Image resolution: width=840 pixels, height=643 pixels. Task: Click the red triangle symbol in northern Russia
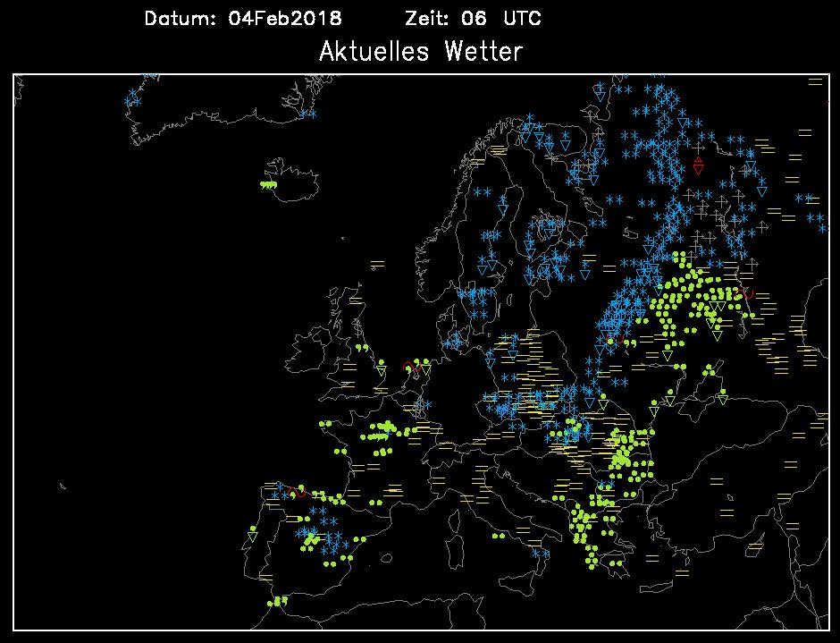tap(698, 165)
